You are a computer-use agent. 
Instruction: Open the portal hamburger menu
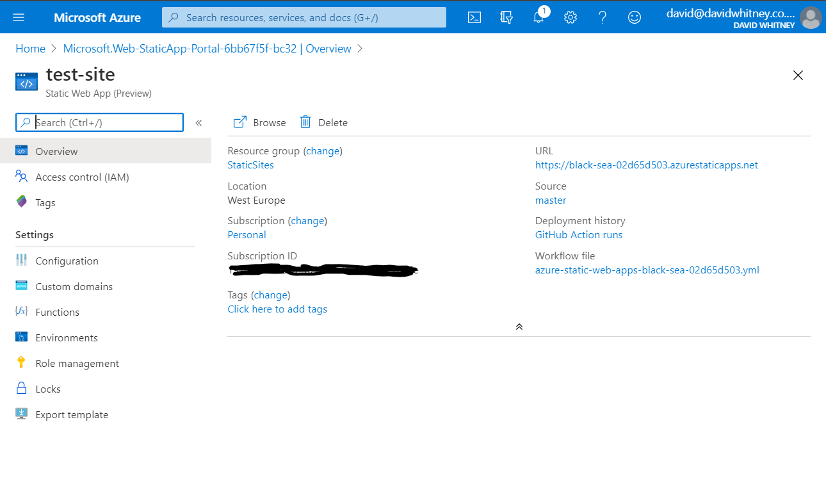click(x=19, y=17)
